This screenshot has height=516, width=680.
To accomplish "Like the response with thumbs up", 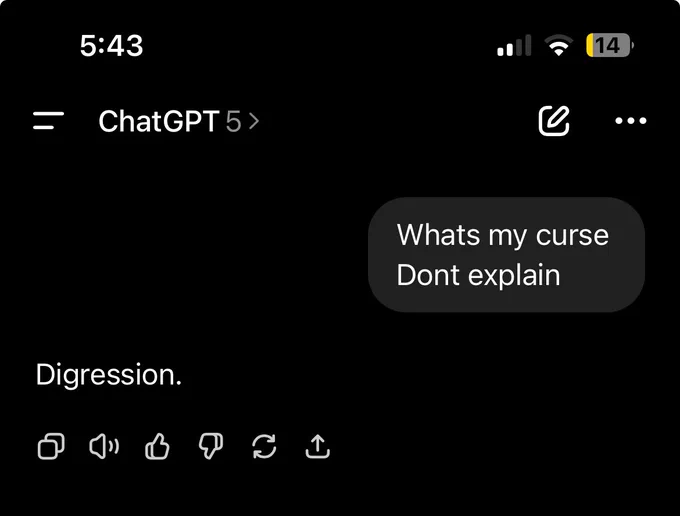I will tap(158, 446).
